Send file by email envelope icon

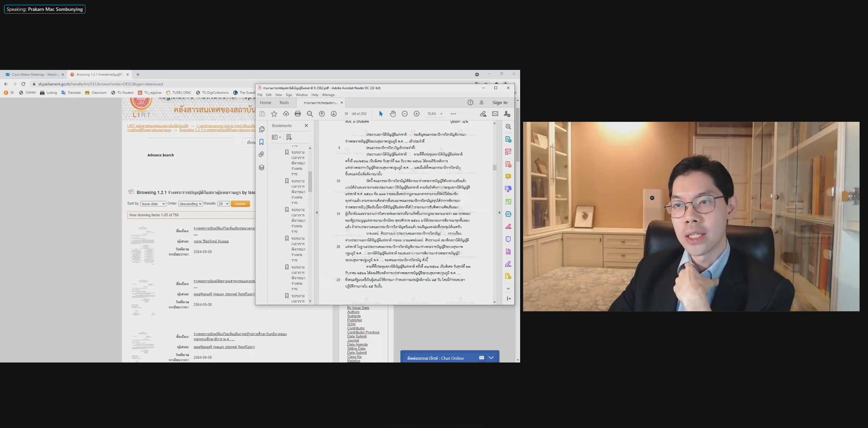coord(495,114)
